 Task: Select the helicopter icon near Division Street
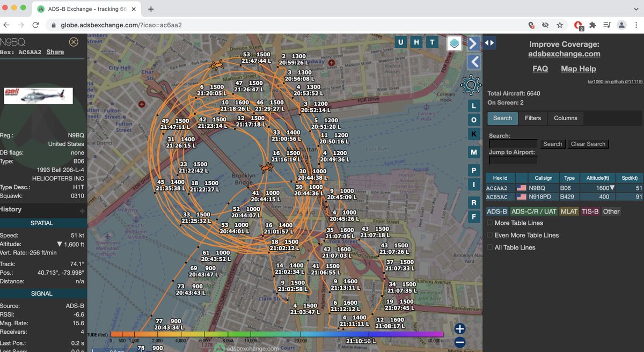click(x=217, y=65)
